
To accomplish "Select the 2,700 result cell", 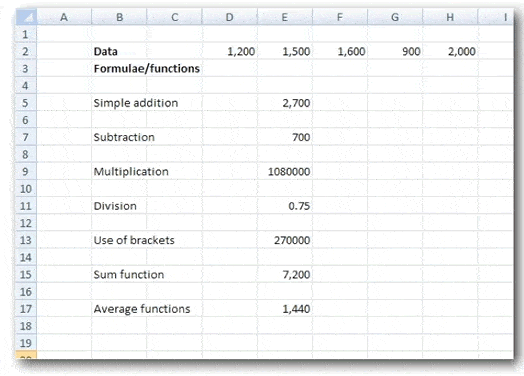I will [285, 103].
